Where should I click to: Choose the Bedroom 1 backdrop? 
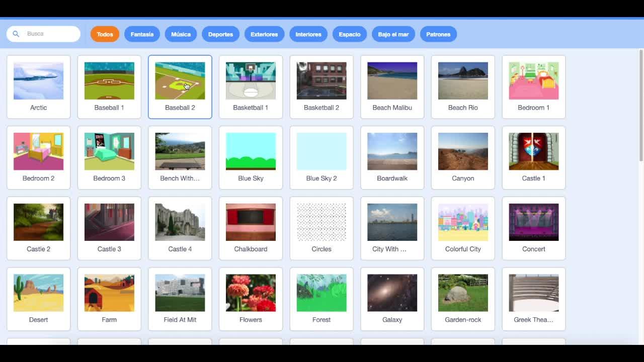tap(534, 87)
